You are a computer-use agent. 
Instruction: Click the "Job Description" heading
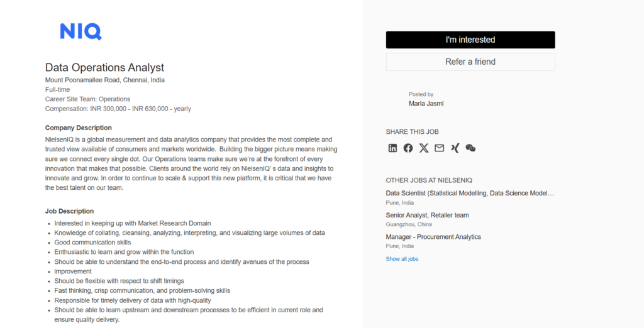[69, 211]
